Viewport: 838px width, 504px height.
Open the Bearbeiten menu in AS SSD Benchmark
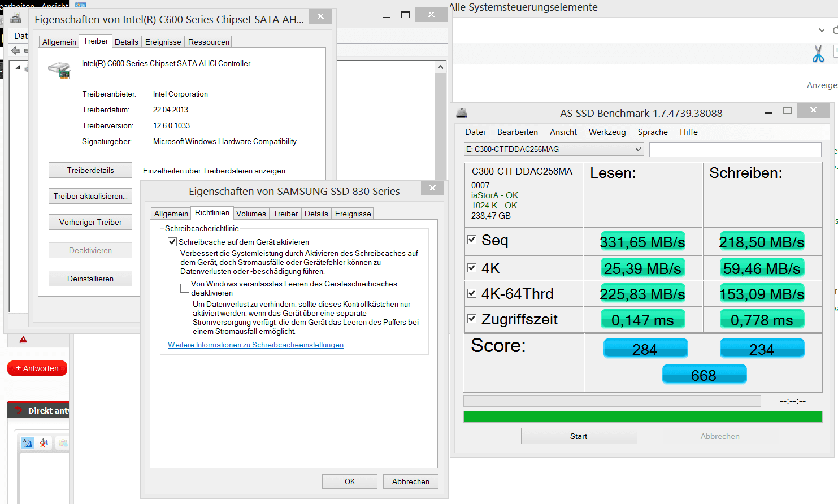click(x=518, y=132)
